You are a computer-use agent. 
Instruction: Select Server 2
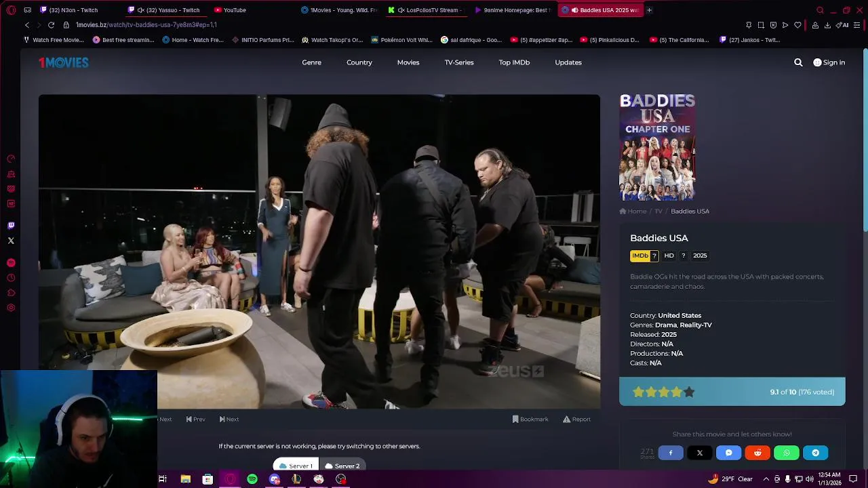(342, 466)
